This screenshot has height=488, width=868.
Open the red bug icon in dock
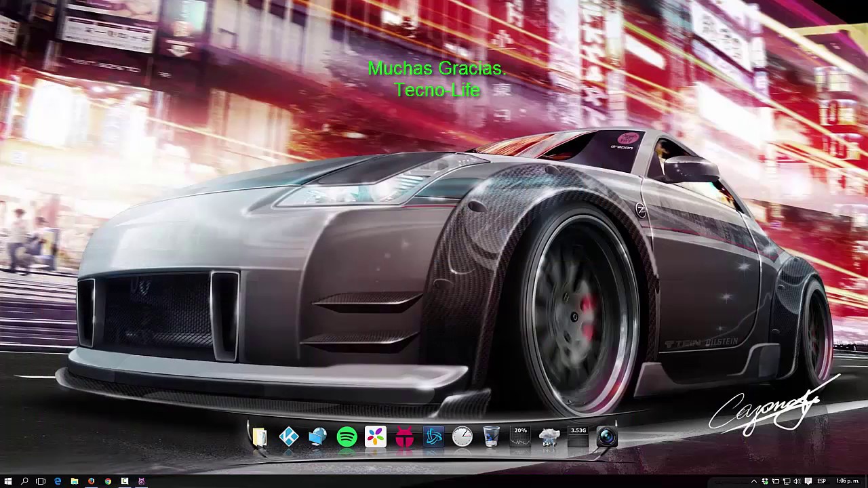[x=405, y=437]
